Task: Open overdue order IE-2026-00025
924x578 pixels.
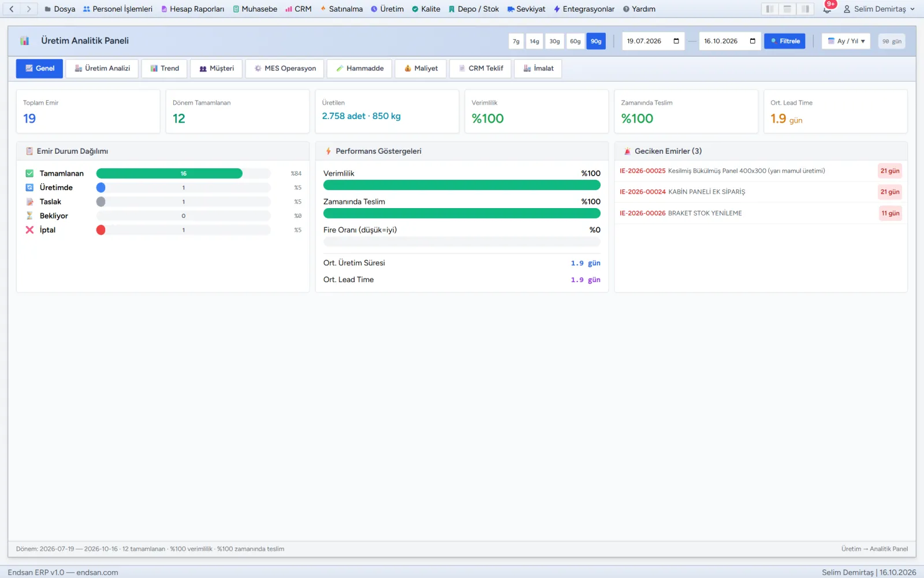Action: coord(761,171)
